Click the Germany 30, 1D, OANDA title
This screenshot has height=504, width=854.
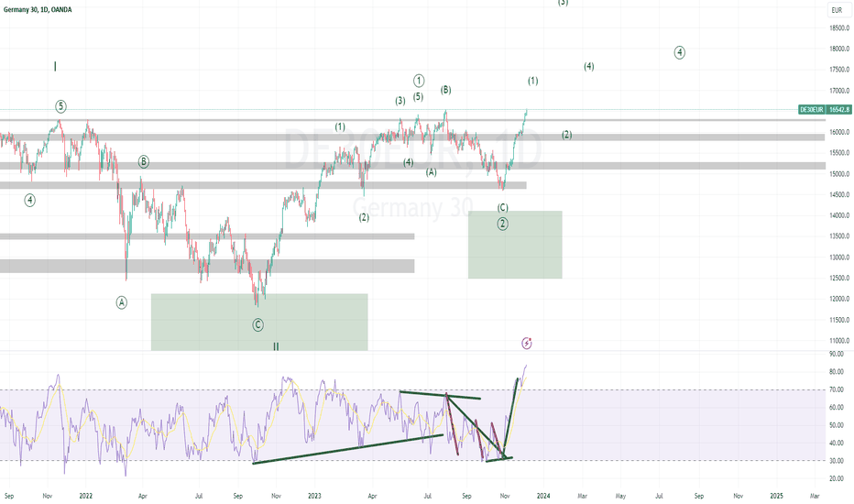tap(38, 9)
